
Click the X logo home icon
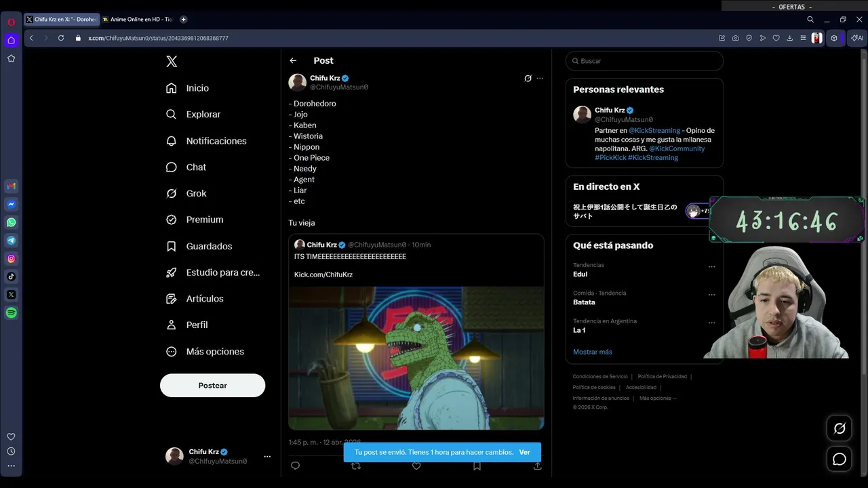click(x=172, y=62)
